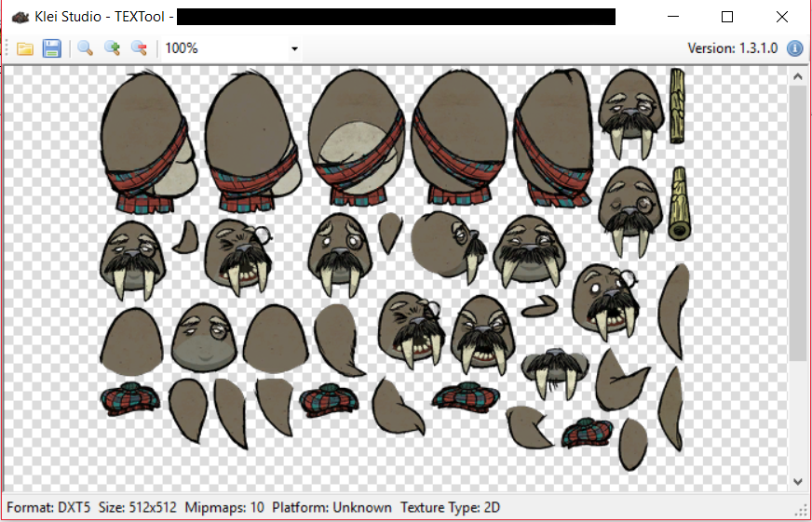Click the Version: 1.3.1.0 label
Screen dimensions: 812x522
(732, 48)
